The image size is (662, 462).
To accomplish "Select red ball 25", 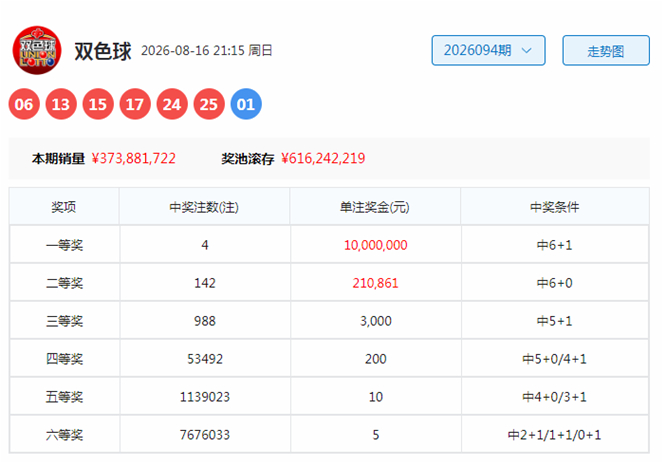I will 209,104.
